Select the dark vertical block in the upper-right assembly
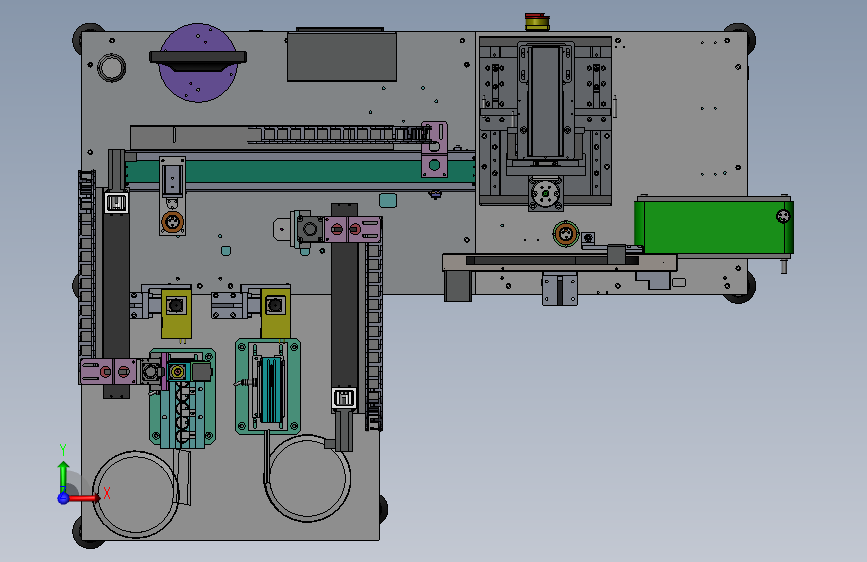Screen dimensions: 867x562 [546, 101]
